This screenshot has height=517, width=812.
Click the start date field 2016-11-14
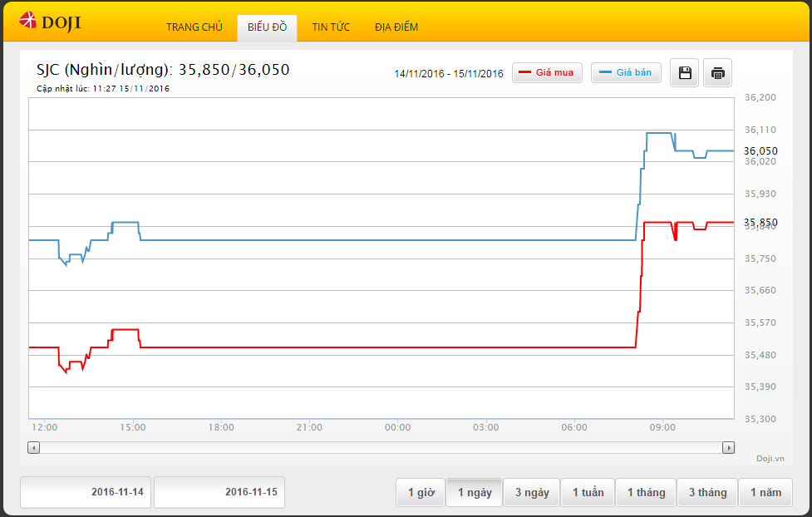[x=86, y=492]
